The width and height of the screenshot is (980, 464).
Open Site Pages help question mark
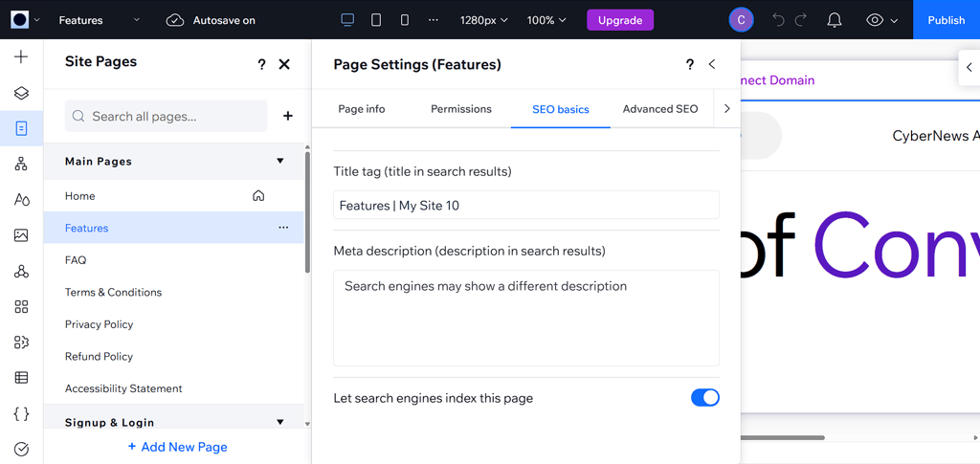[261, 64]
